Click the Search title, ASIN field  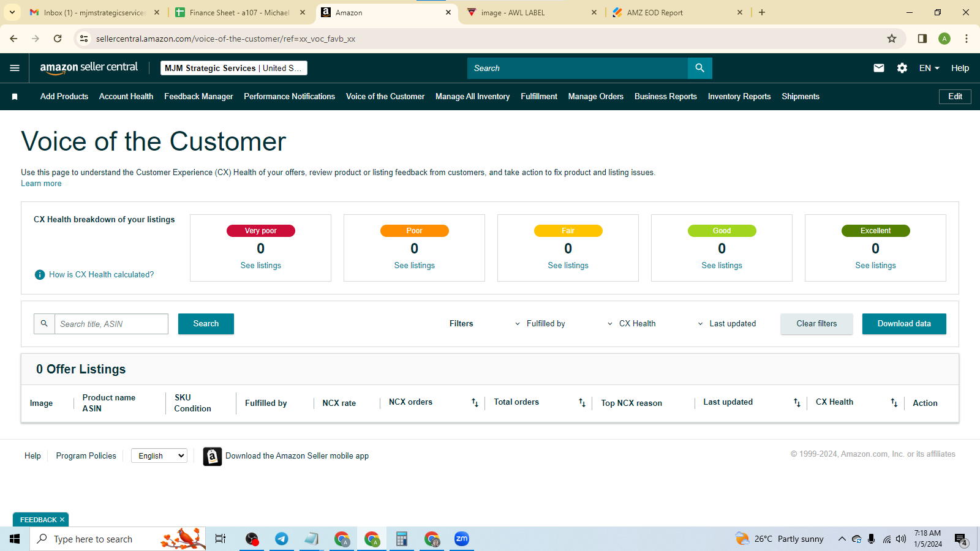[111, 324]
